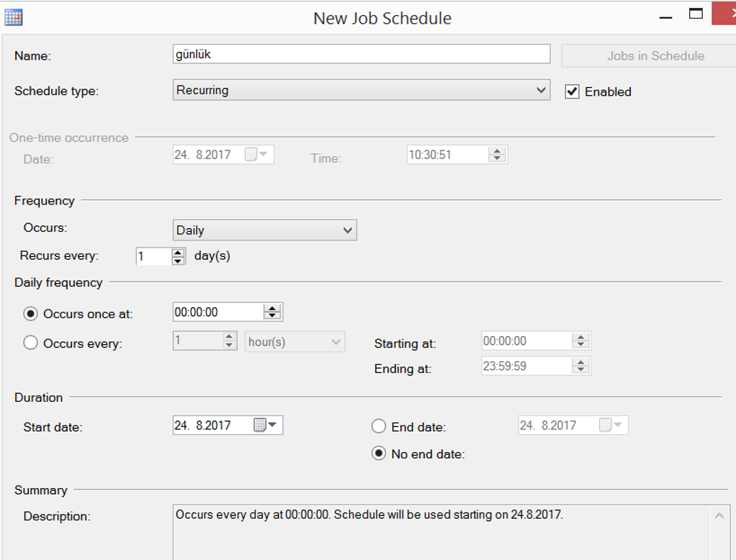The image size is (736, 560).
Task: Open the Occurs frequency dropdown set to Daily
Action: [x=264, y=230]
